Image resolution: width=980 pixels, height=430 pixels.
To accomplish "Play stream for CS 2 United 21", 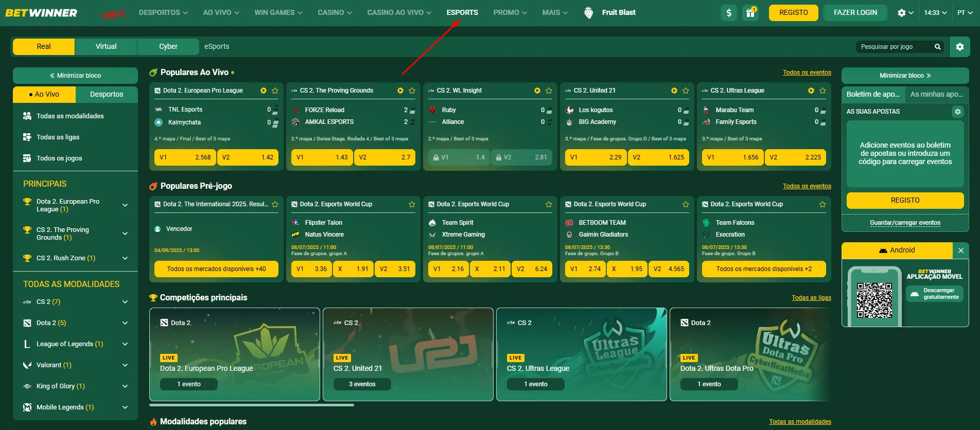I will pos(674,91).
